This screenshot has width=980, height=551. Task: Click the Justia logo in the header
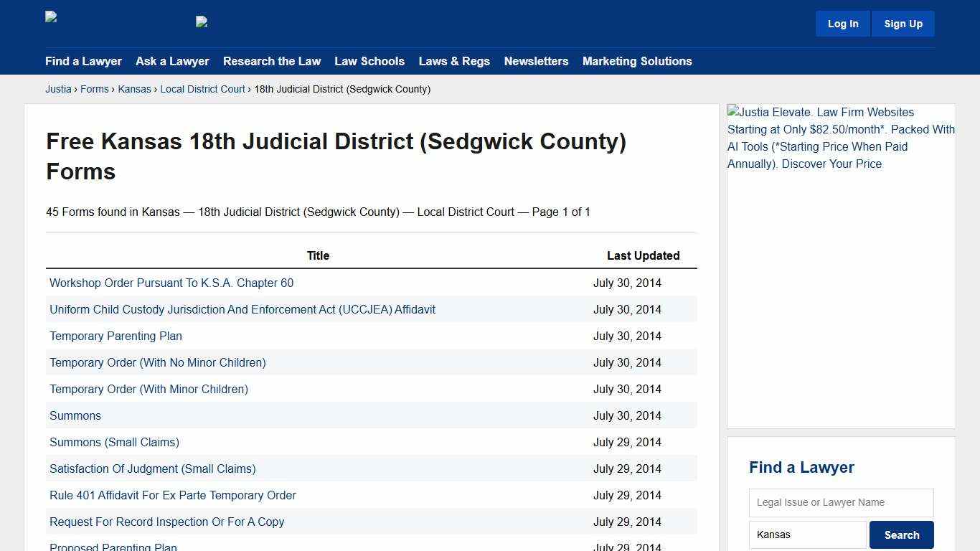pos(50,17)
